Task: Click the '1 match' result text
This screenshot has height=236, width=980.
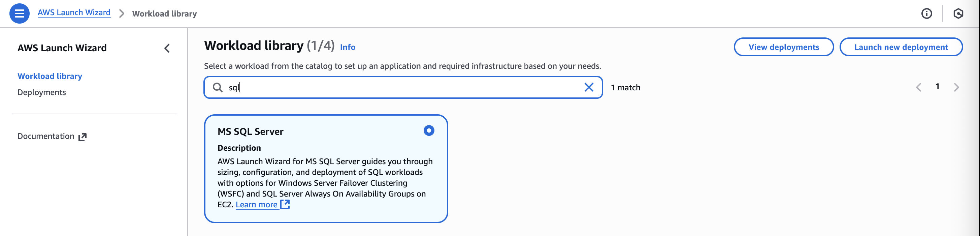Action: pyautogui.click(x=625, y=88)
